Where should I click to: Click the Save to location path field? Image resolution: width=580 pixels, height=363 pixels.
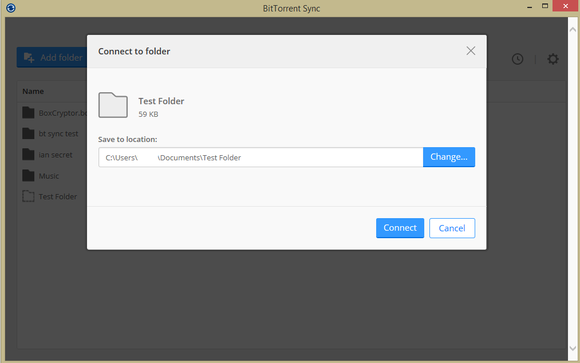[261, 157]
